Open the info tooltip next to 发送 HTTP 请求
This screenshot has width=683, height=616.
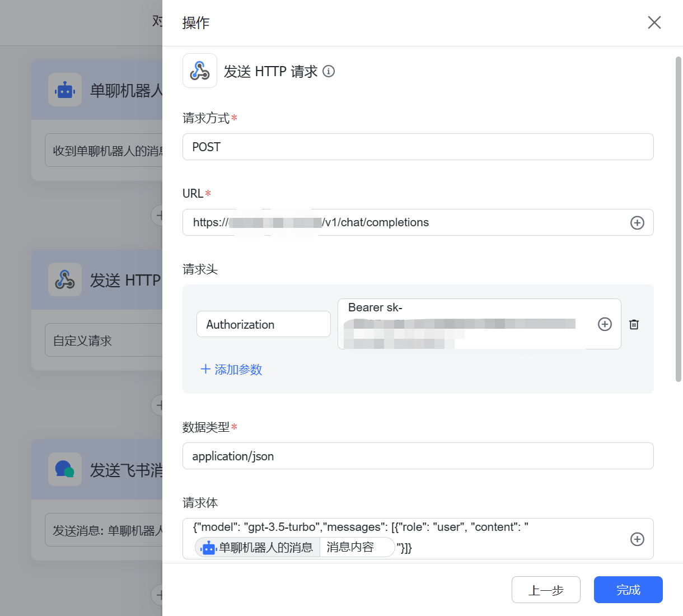pos(329,71)
